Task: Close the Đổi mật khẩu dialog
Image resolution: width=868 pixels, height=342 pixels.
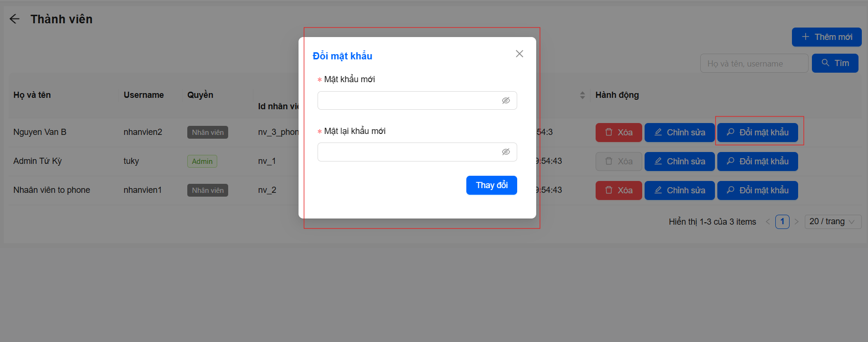Action: (x=519, y=54)
